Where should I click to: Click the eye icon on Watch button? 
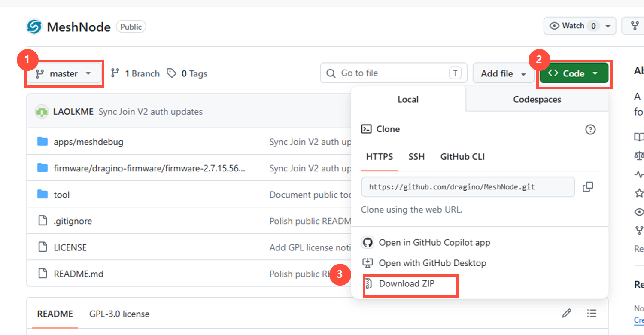tap(555, 26)
